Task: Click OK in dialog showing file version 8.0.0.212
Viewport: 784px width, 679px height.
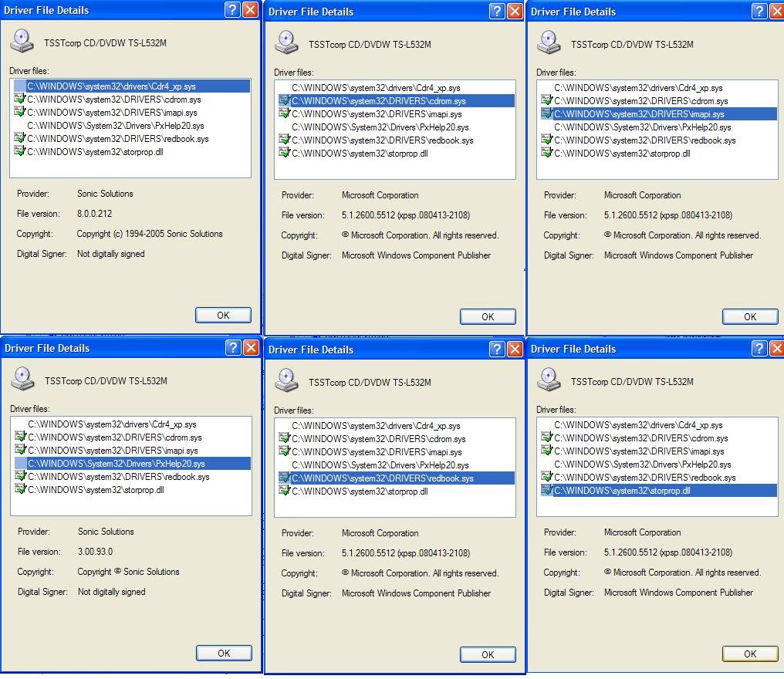Action: 223,315
